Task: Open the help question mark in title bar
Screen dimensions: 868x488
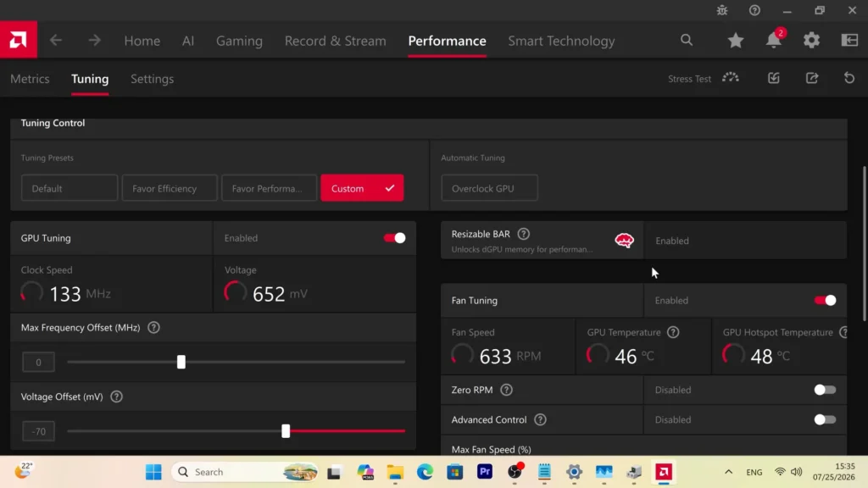Action: 754,10
